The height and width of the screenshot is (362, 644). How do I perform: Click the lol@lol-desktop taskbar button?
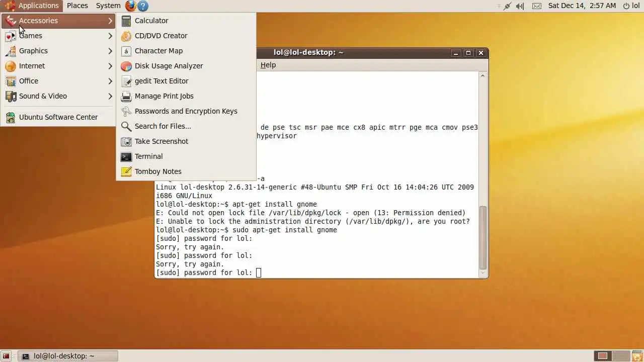coord(68,356)
